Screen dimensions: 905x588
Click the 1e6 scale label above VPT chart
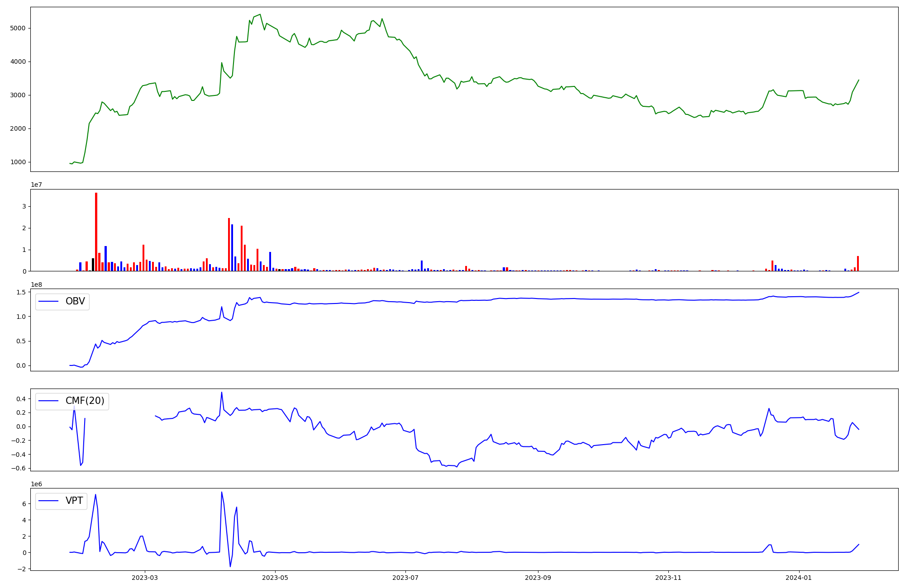point(37,484)
